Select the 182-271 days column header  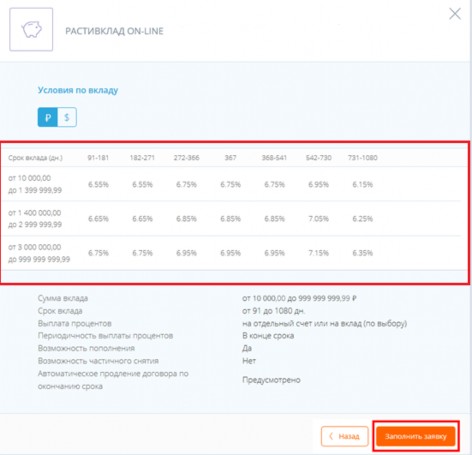click(x=142, y=158)
